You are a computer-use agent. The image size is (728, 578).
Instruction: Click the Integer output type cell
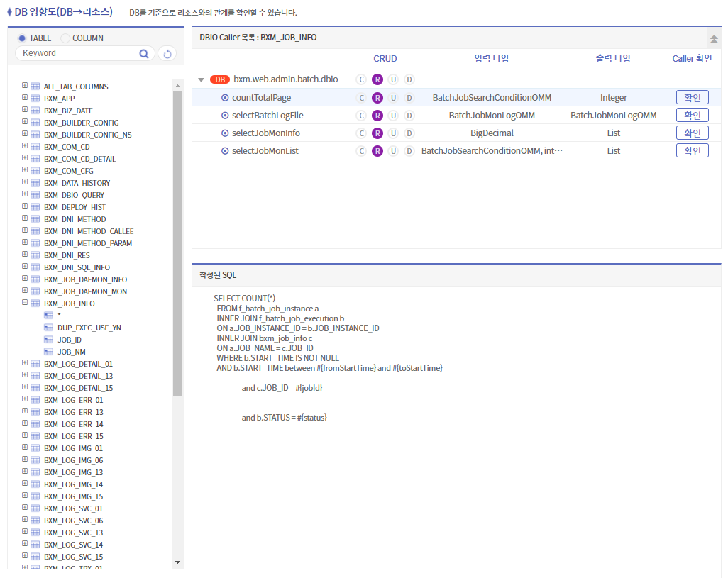click(x=613, y=98)
